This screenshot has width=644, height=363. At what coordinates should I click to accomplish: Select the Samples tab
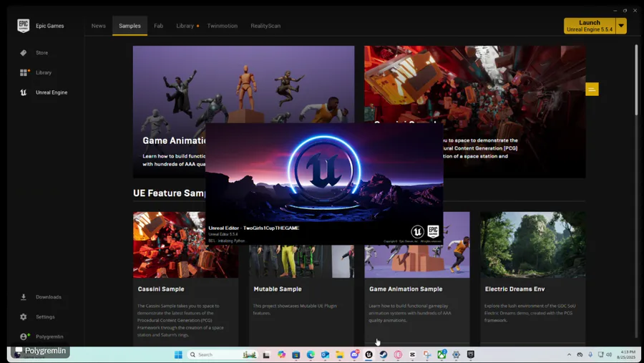[x=130, y=26]
